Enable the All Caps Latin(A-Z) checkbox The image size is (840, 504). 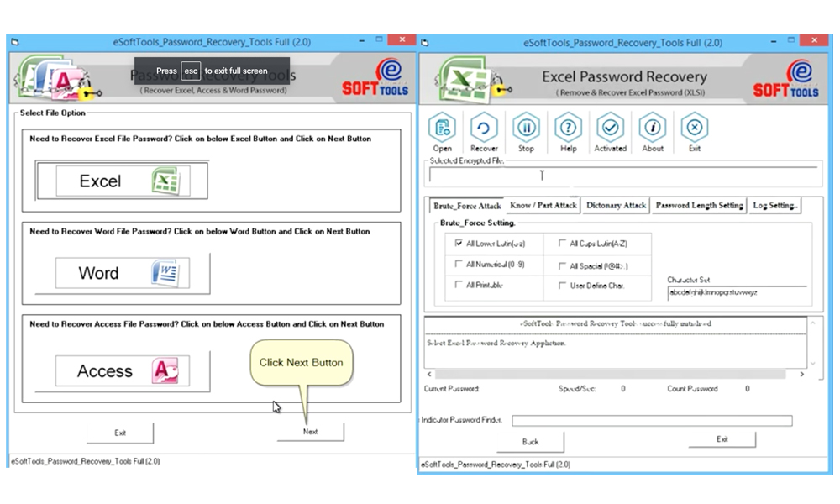click(x=562, y=243)
